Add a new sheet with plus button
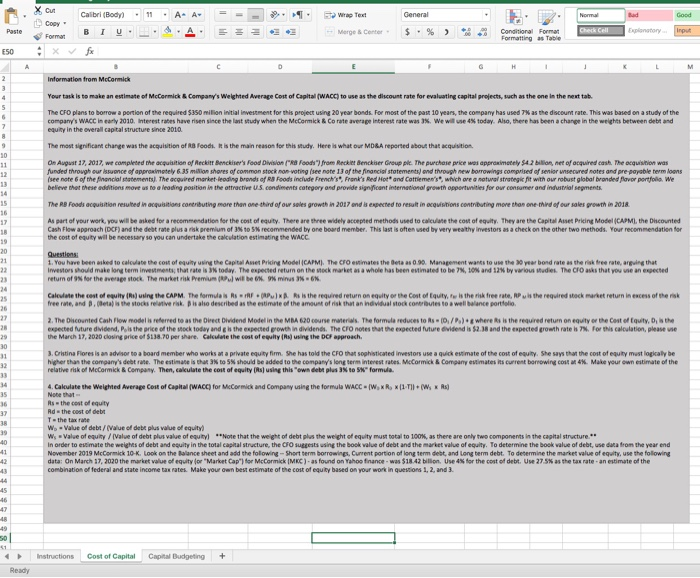This screenshot has height=578, width=700. coord(222,556)
